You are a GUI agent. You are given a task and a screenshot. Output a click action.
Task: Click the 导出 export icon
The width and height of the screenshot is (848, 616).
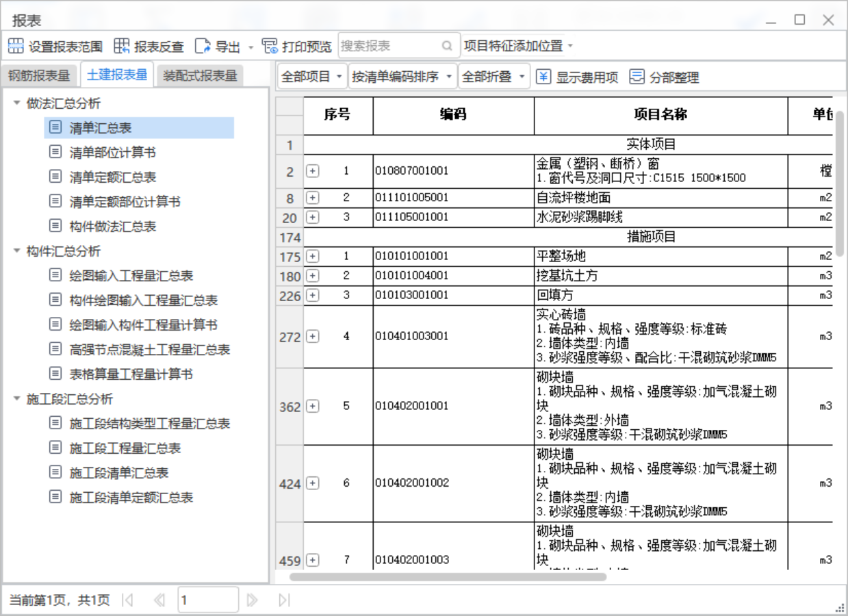pos(203,46)
